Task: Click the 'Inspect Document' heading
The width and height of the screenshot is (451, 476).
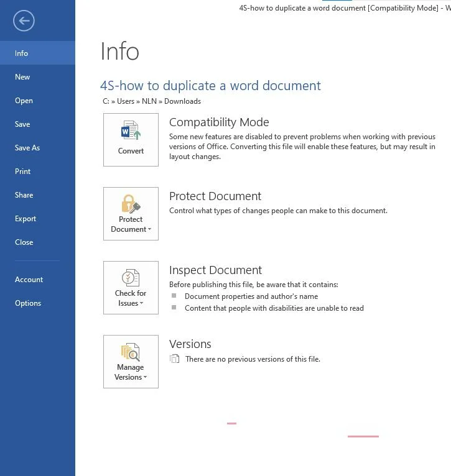Action: click(x=215, y=270)
